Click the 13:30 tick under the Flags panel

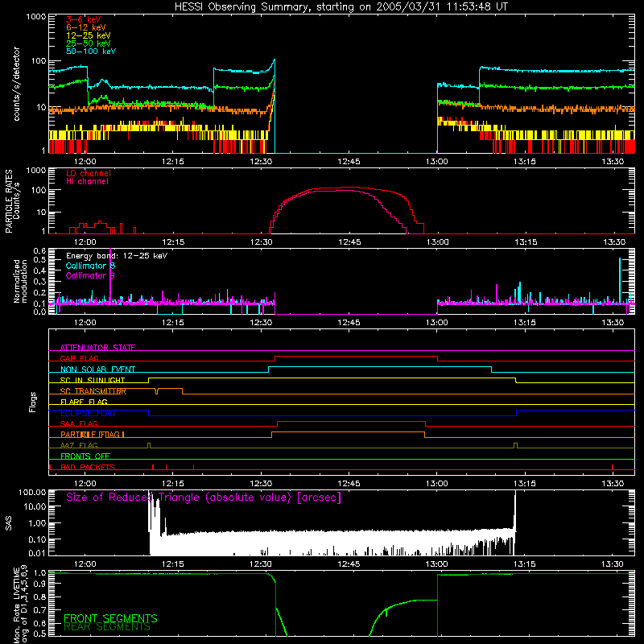pyautogui.click(x=613, y=484)
